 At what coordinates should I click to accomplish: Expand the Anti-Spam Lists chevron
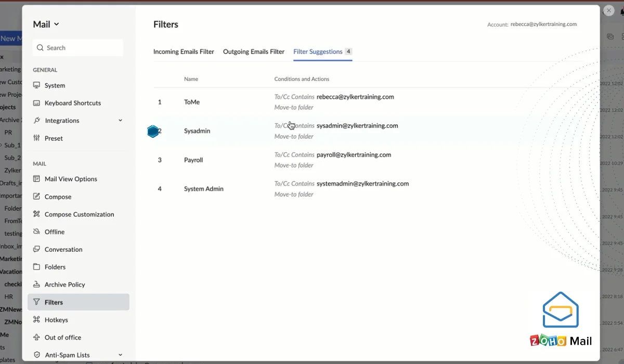pyautogui.click(x=120, y=355)
